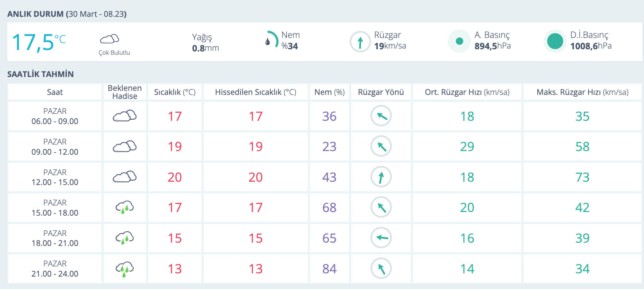Click the Saat column header
The width and height of the screenshot is (644, 289).
click(55, 92)
